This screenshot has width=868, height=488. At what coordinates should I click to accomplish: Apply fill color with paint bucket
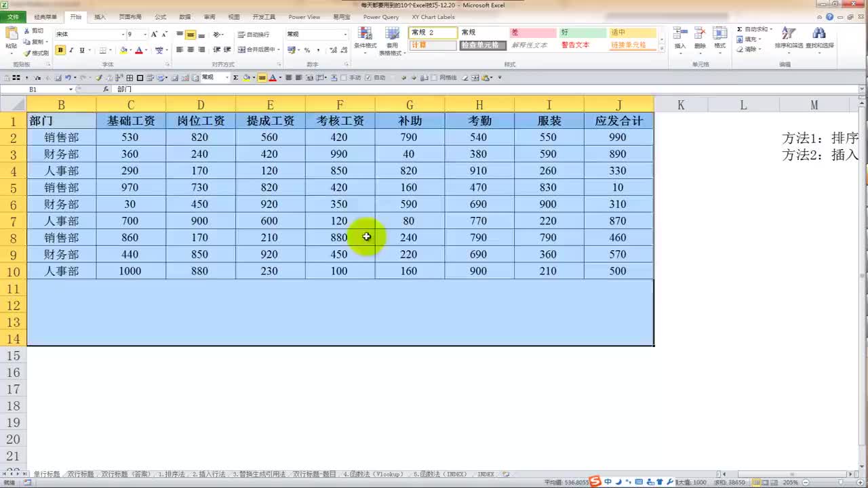[x=123, y=50]
